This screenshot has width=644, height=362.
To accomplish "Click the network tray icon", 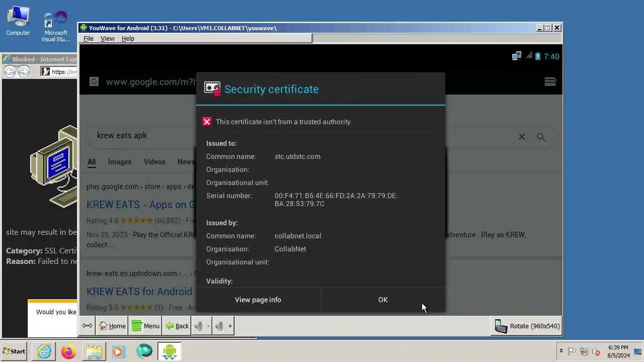I will [584, 351].
